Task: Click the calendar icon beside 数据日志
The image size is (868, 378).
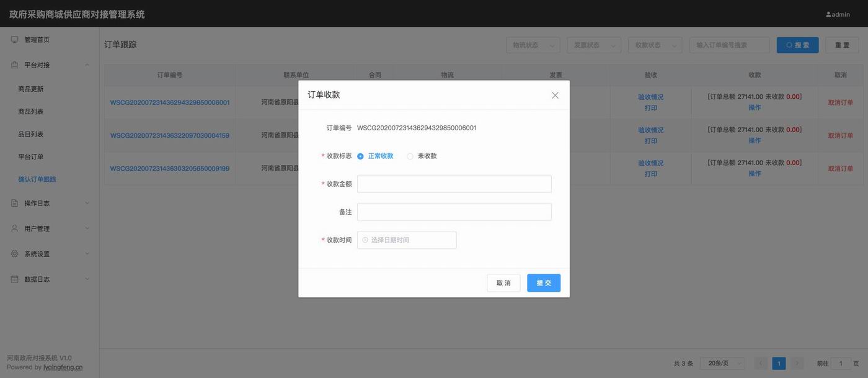Action: click(14, 279)
